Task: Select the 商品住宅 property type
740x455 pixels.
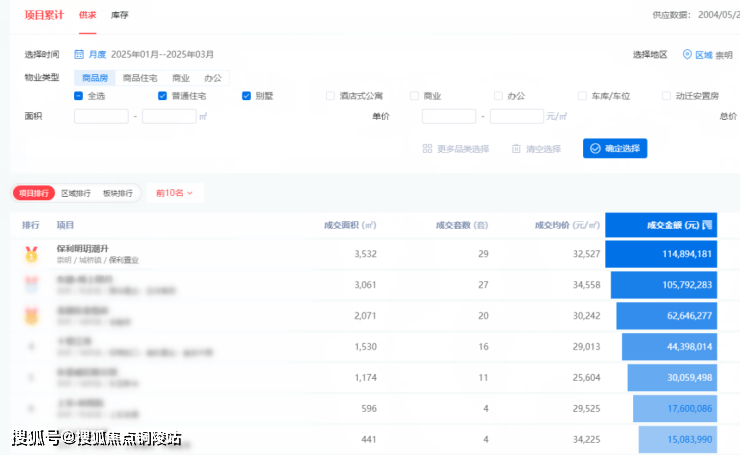Action: click(140, 77)
